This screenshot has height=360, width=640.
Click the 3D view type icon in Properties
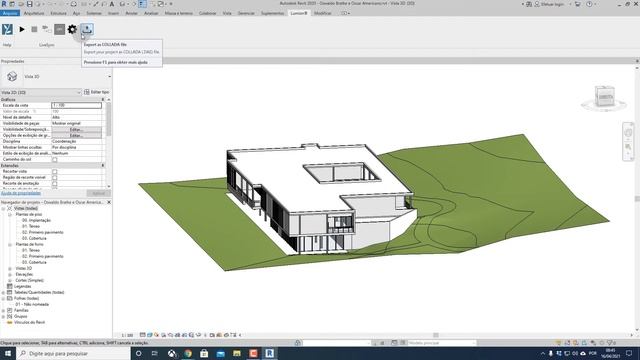click(x=12, y=76)
